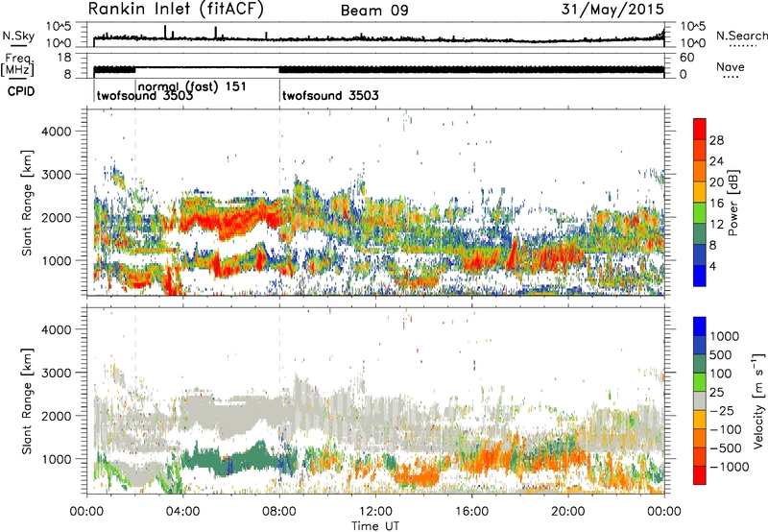Click the '1000' value on Velocity colorbar
The height and width of the screenshot is (532, 768).
[x=725, y=336]
